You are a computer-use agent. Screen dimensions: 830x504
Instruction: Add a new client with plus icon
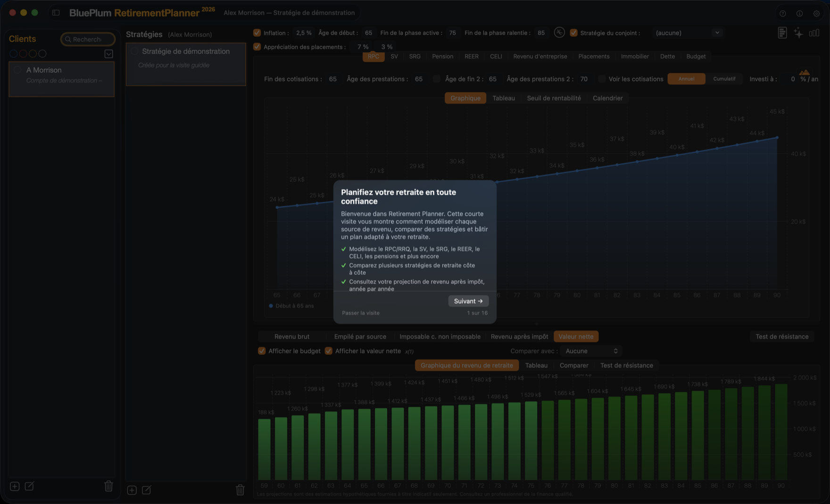click(15, 486)
